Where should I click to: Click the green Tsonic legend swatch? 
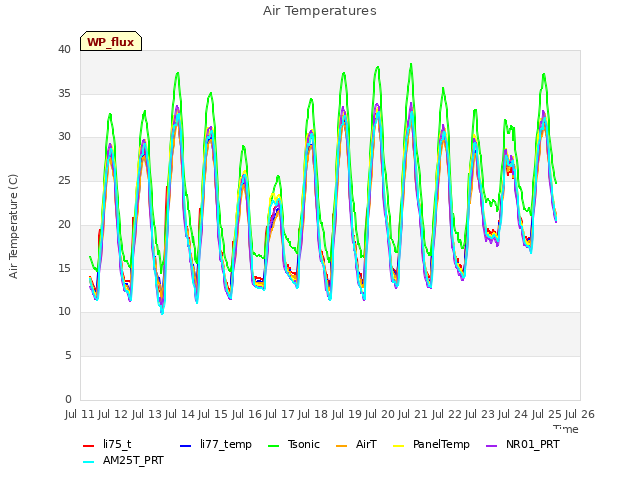[x=273, y=445]
